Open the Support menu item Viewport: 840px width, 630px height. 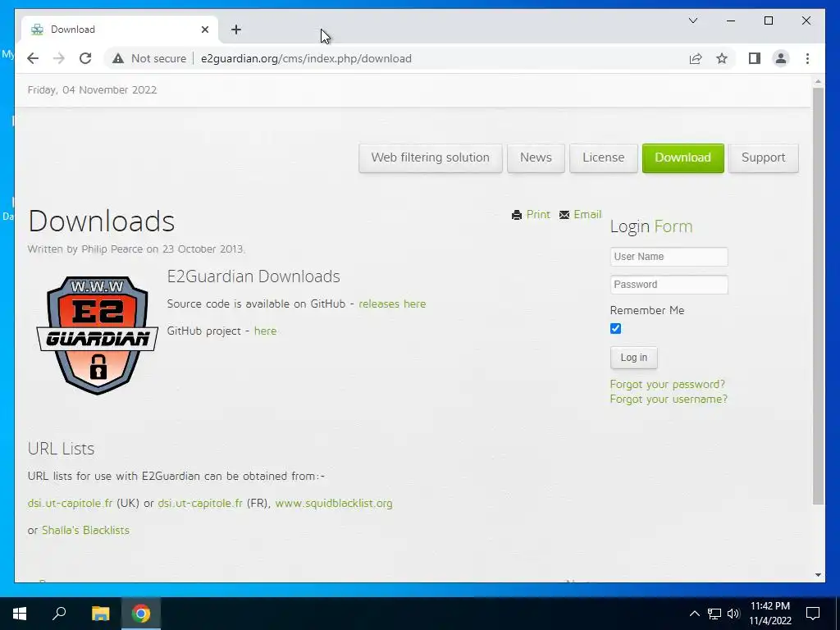click(x=764, y=157)
